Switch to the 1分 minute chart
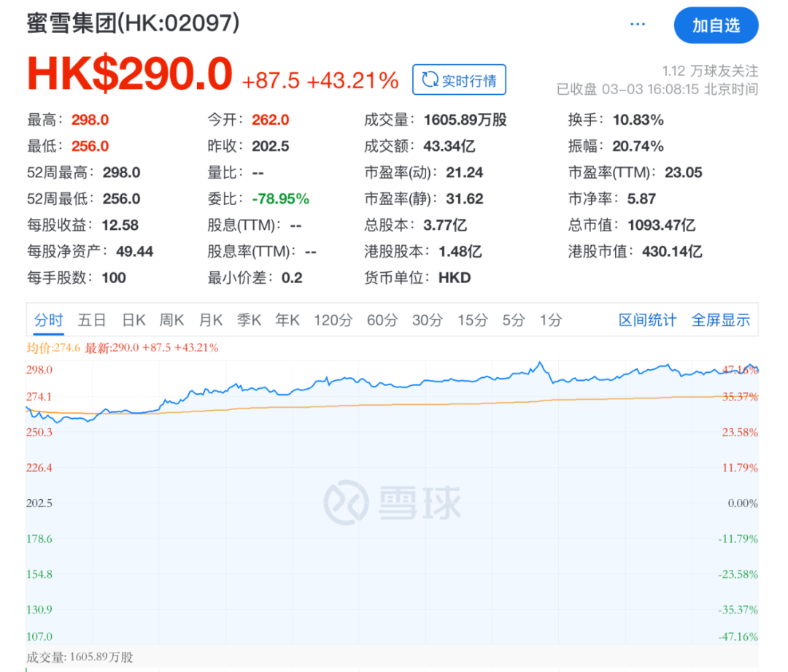 549,320
